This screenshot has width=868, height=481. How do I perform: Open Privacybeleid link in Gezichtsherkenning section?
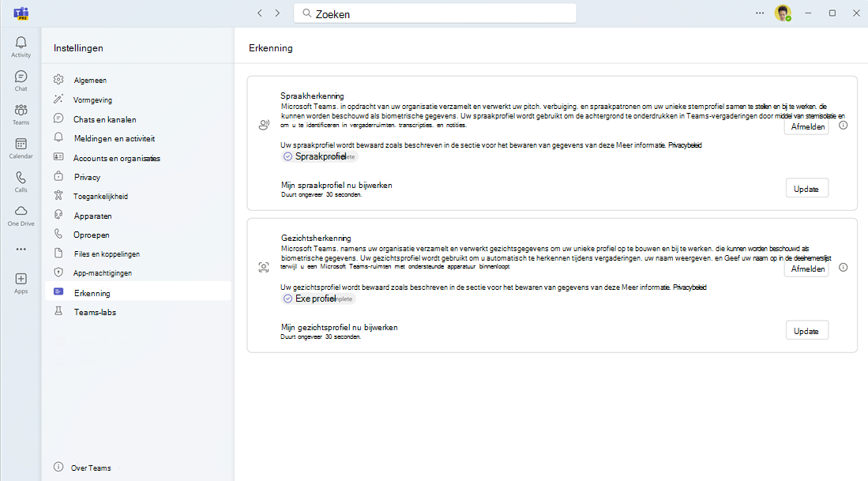tap(690, 287)
